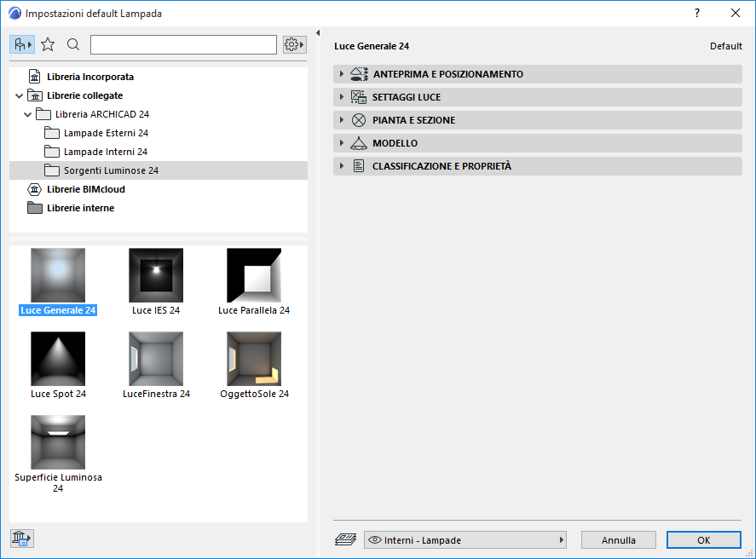756x559 pixels.
Task: Click the Settaggi Luce panel icon
Action: click(358, 97)
